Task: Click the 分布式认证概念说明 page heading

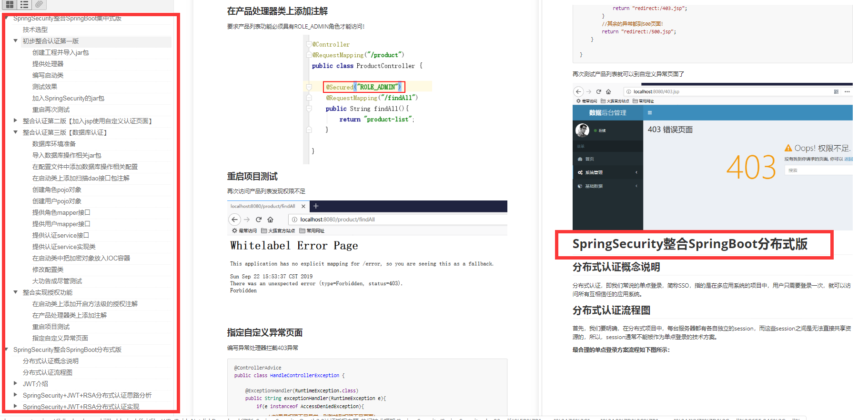Action: [616, 267]
